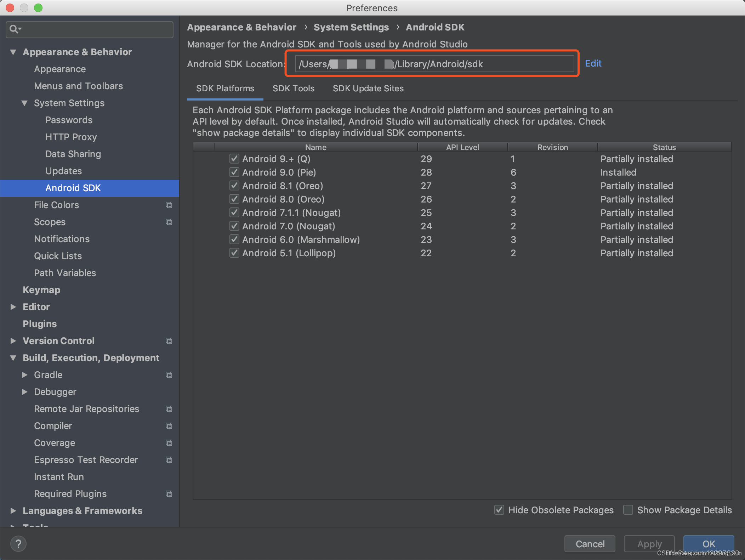
Task: Uncheck the Android 9.+ (Q) checkbox
Action: (x=234, y=159)
